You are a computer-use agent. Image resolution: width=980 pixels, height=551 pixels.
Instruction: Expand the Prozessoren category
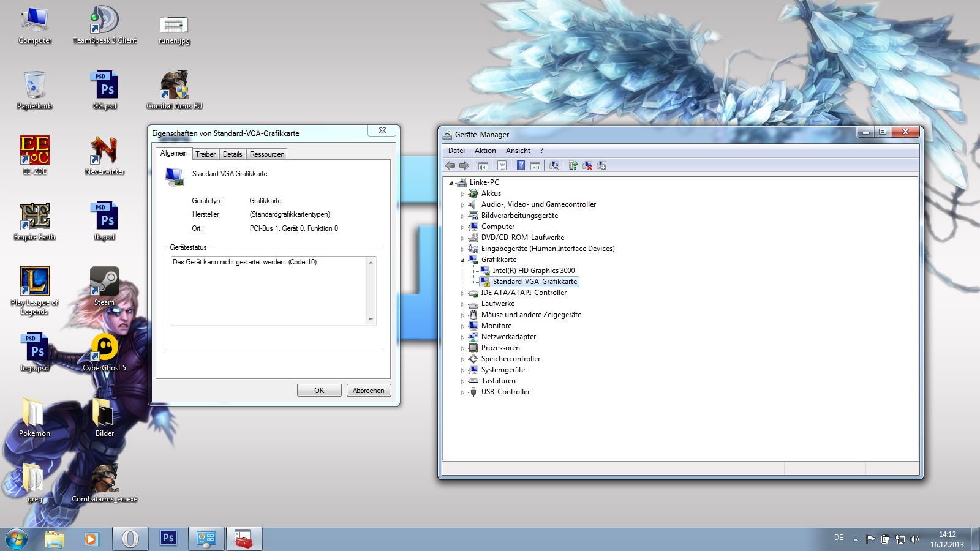coord(462,348)
